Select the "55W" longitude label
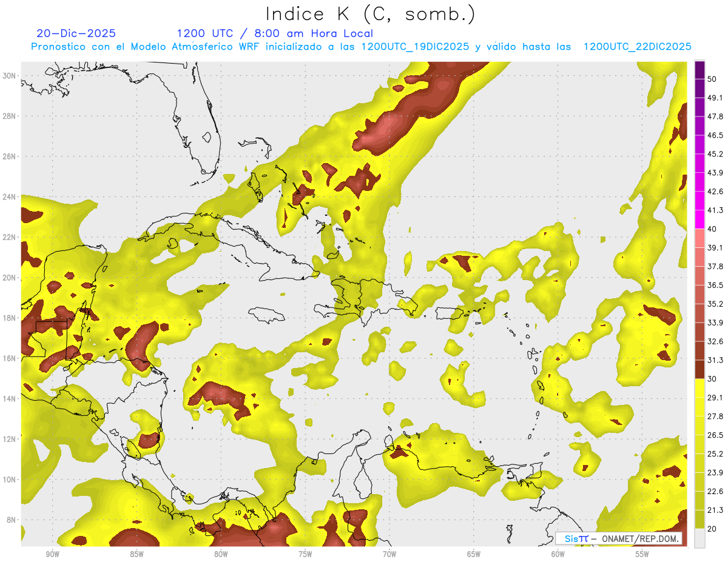This screenshot has width=728, height=562. (642, 555)
